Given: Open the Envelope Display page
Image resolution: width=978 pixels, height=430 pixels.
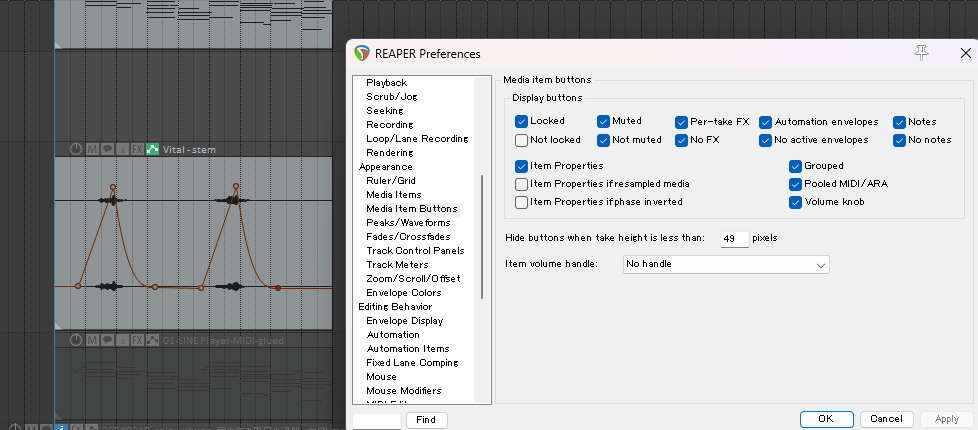Looking at the screenshot, I should point(405,321).
